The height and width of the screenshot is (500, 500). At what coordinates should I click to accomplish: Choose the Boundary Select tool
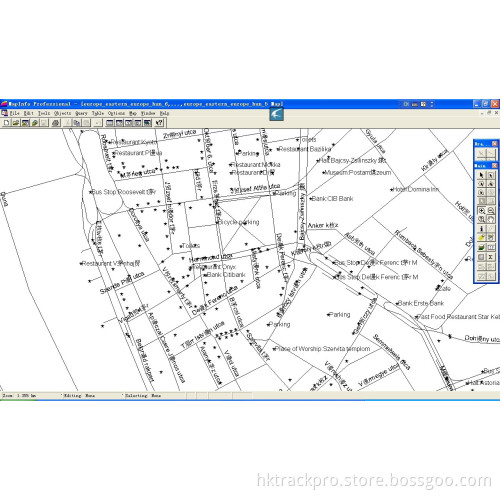(x=481, y=192)
